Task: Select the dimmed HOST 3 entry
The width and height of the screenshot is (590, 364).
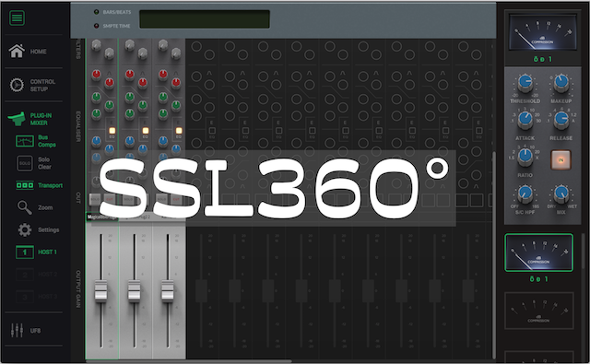Action: pos(36,297)
